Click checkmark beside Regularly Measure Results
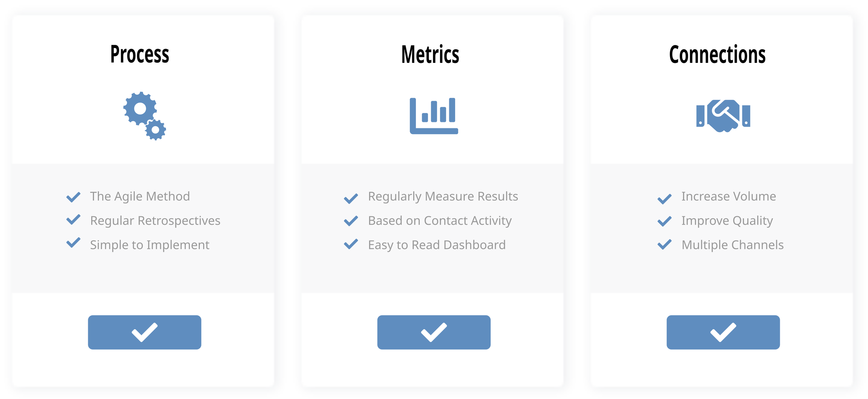Viewport: 868px width, 399px height. (351, 198)
